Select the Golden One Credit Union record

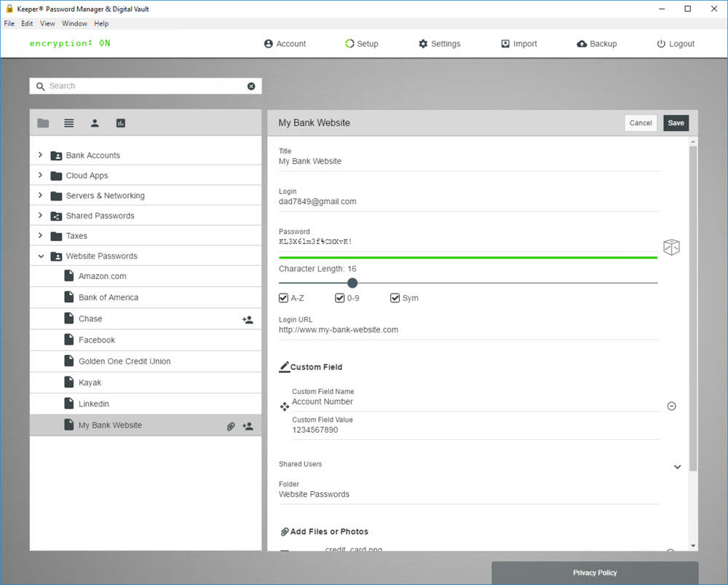tap(146, 361)
